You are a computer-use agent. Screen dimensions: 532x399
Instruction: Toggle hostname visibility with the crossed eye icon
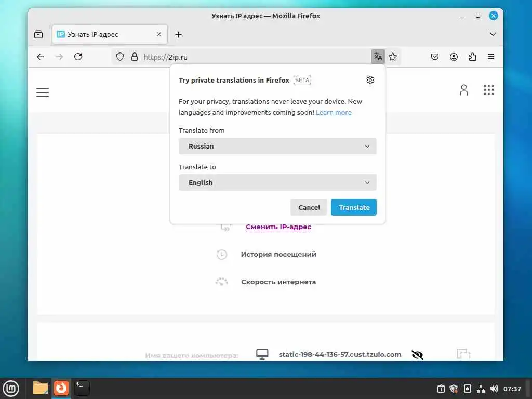(x=417, y=355)
